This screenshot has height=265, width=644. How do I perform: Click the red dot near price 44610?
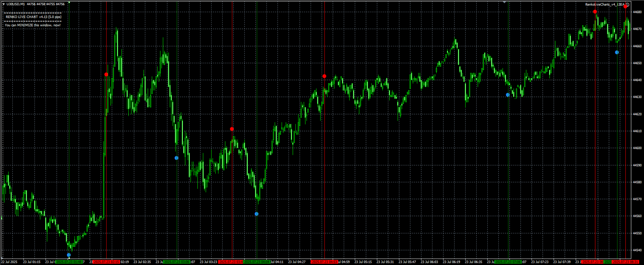pos(232,129)
